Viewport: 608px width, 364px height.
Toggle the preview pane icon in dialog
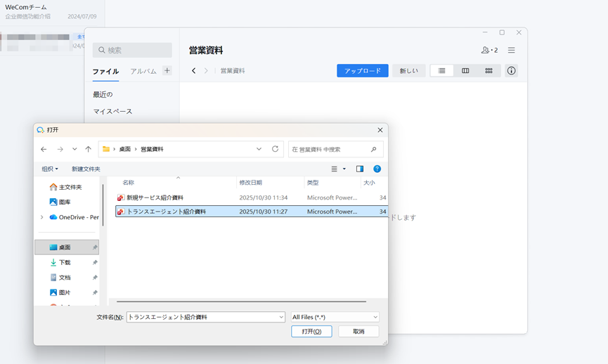pyautogui.click(x=360, y=169)
